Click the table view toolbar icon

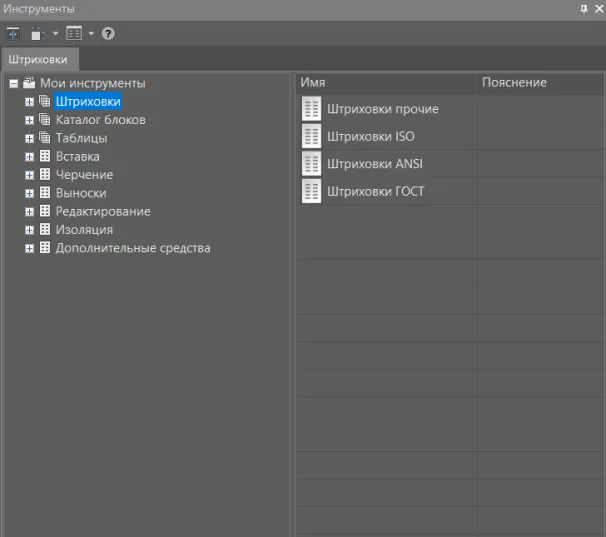coord(75,34)
